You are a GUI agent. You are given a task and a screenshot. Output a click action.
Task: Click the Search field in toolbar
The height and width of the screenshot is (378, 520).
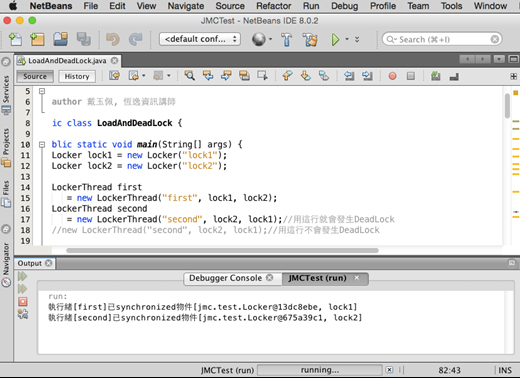click(x=442, y=39)
